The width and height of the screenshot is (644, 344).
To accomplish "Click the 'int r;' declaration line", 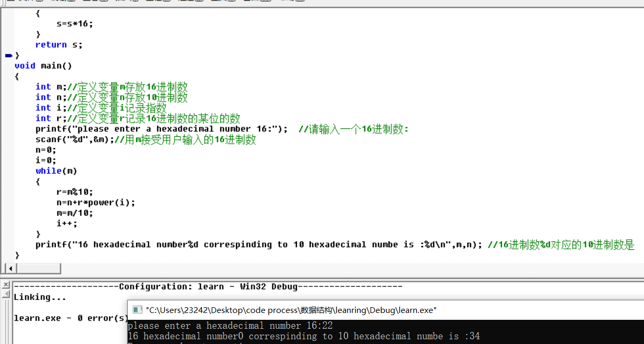I will pos(138,118).
